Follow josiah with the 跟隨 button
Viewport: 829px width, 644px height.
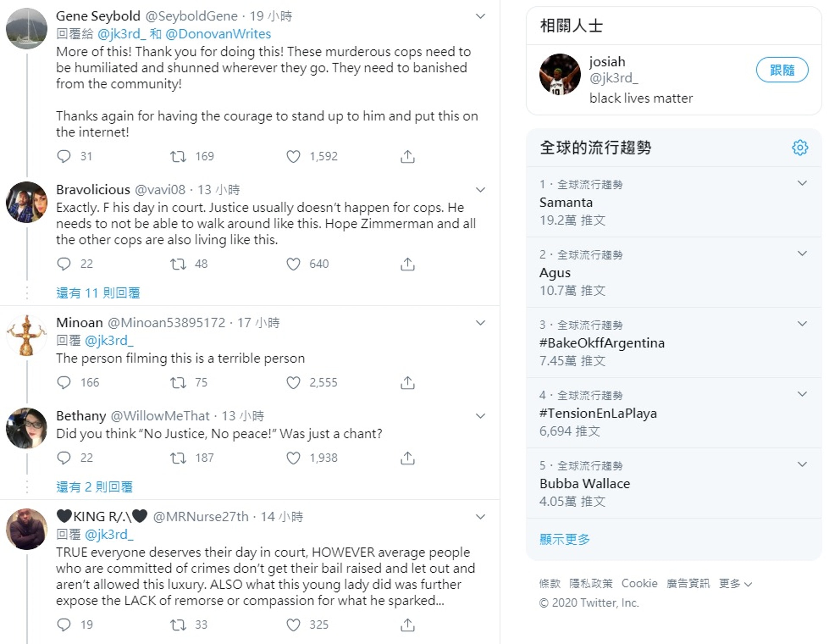782,70
